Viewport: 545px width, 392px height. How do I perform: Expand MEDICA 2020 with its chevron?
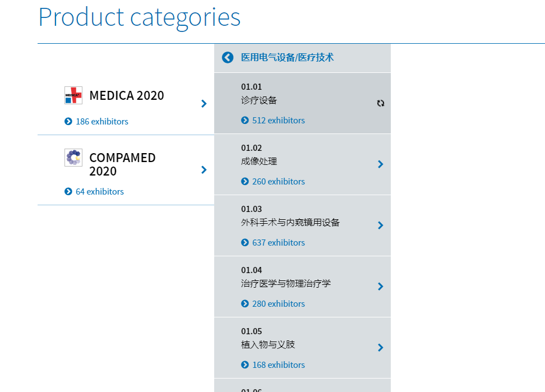(204, 104)
